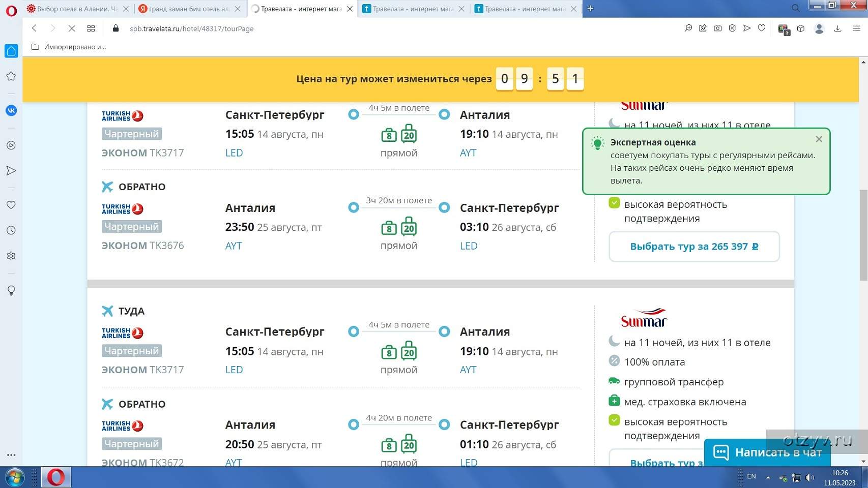Image resolution: width=868 pixels, height=488 pixels.
Task: Click the Sunmar logo in second tour
Action: pos(644,318)
